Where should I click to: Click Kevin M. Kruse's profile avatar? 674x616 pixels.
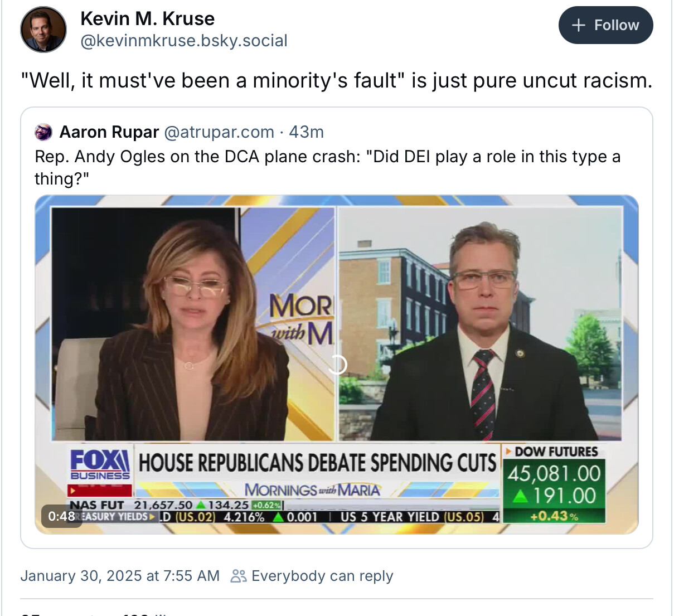point(43,30)
